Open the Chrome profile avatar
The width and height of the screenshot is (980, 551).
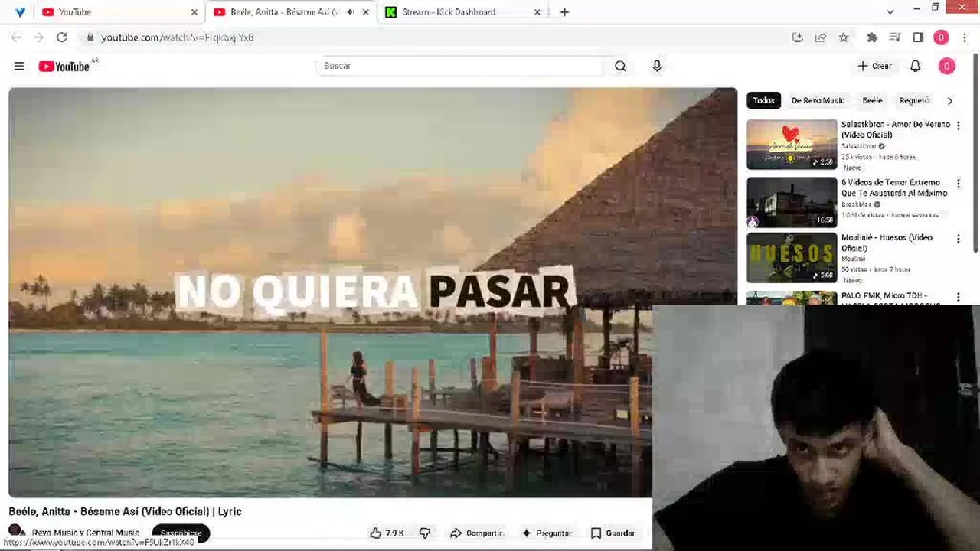coord(942,37)
